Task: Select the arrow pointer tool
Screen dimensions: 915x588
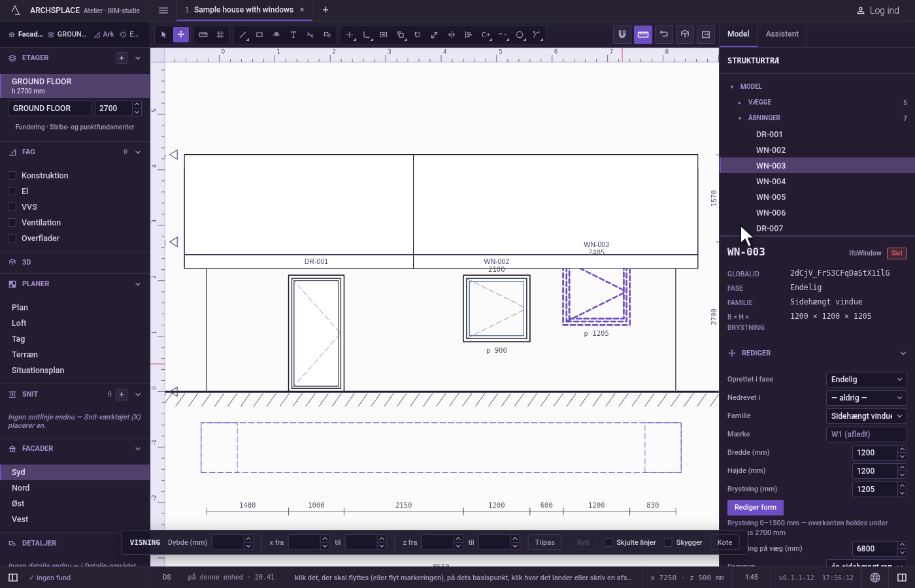Action: 164,35
